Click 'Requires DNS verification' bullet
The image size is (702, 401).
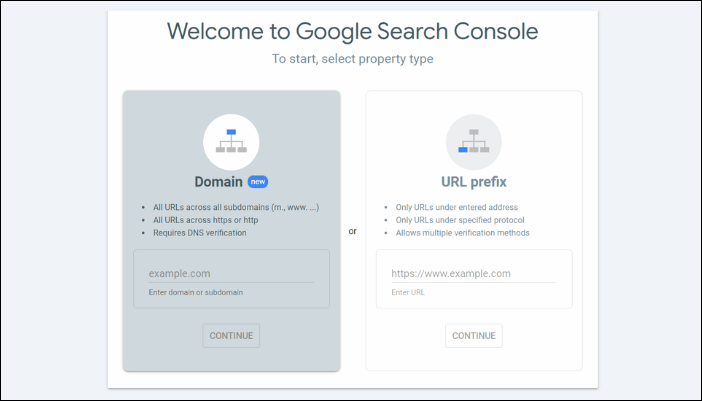200,233
